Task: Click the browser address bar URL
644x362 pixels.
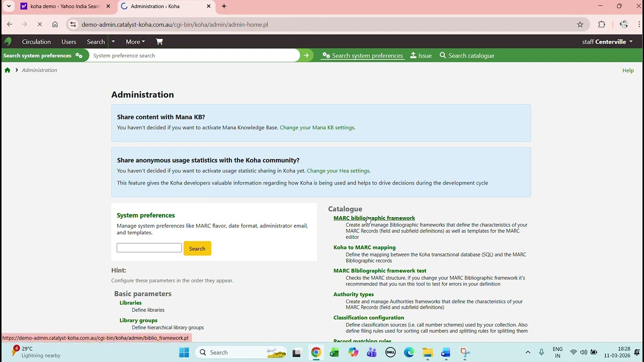Action: click(x=175, y=24)
